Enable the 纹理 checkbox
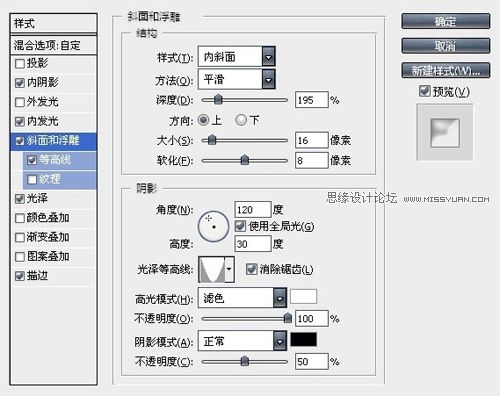This screenshot has width=500, height=396. pyautogui.click(x=32, y=179)
